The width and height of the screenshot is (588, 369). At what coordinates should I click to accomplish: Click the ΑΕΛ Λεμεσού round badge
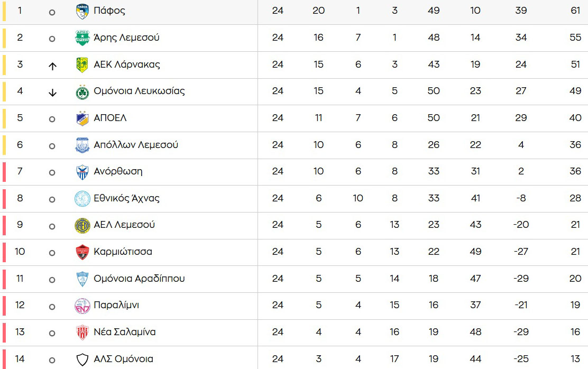coord(82,225)
